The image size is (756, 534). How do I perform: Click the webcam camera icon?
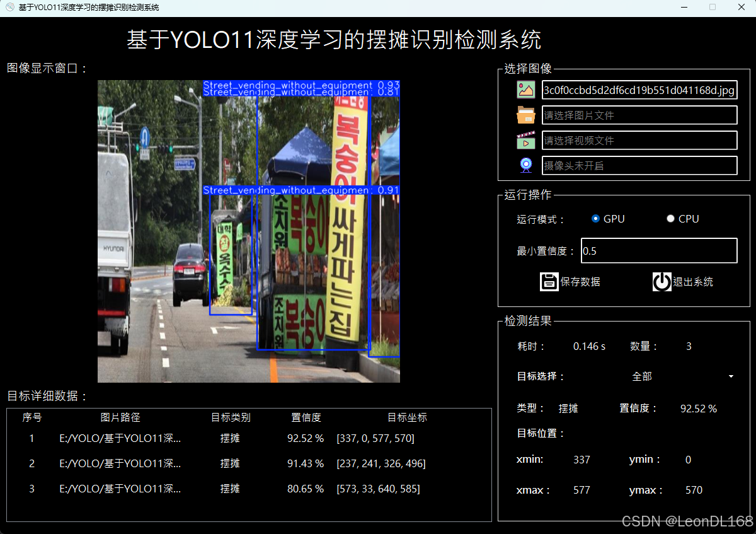coord(526,165)
